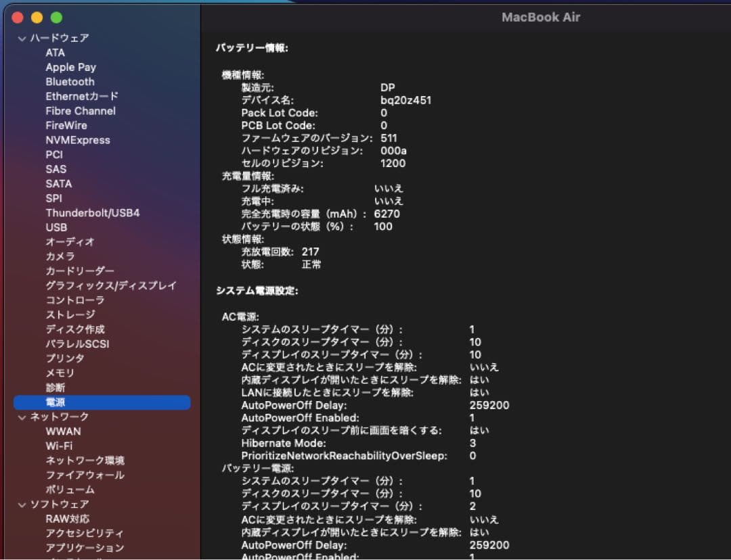
Task: Open the Apple Pay hardware entry
Action: [x=70, y=67]
